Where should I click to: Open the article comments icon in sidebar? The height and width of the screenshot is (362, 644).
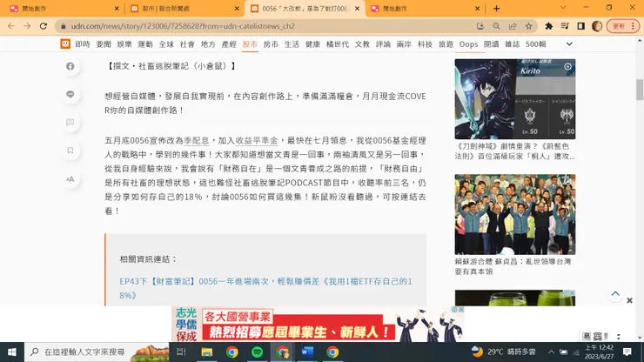point(70,123)
